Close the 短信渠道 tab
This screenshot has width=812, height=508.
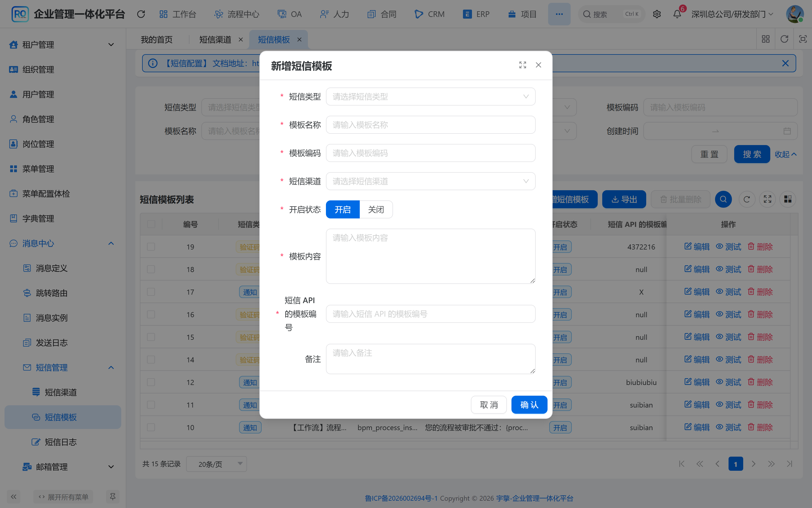(x=240, y=40)
